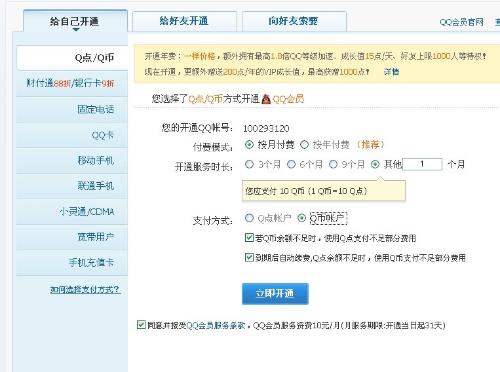The height and width of the screenshot is (372, 500).
Task: Select Q币帐户 payment radio
Action: pos(302,218)
